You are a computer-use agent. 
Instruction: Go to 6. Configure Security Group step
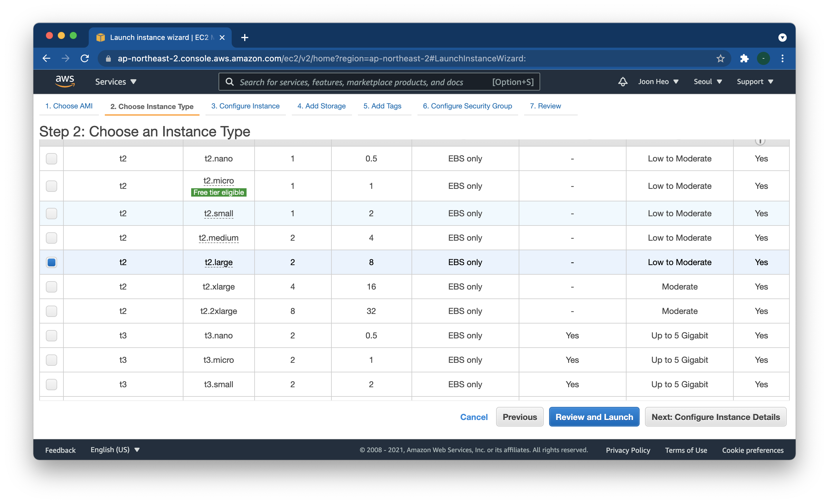click(467, 106)
